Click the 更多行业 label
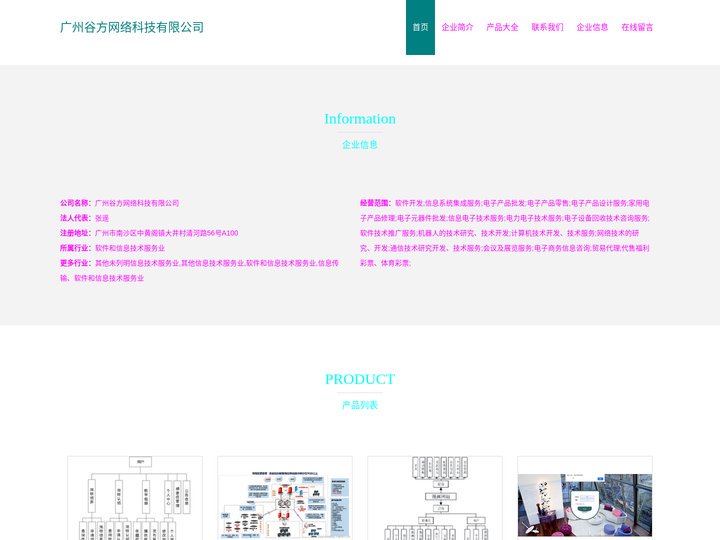The image size is (720, 540). pyautogui.click(x=75, y=263)
